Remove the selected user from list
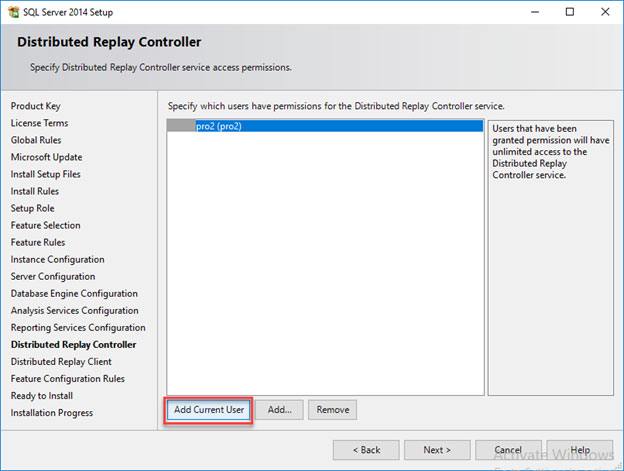Image resolution: width=624 pixels, height=471 pixels. tap(333, 410)
